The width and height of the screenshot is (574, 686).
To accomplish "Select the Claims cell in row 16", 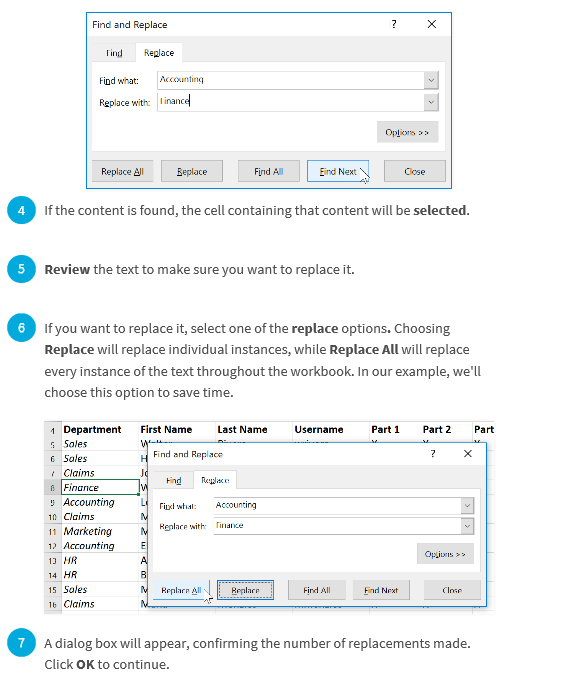I will click(x=100, y=604).
